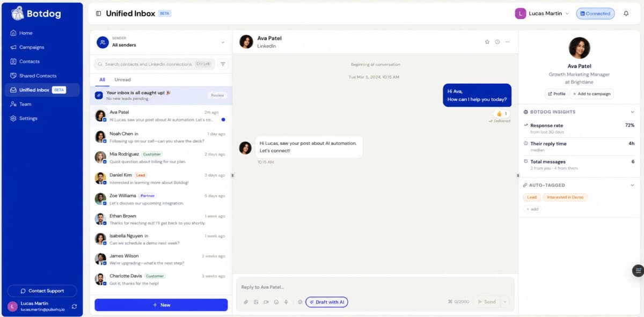Click the Botdog logo
Screen dimensions: 644x317
tap(35, 13)
